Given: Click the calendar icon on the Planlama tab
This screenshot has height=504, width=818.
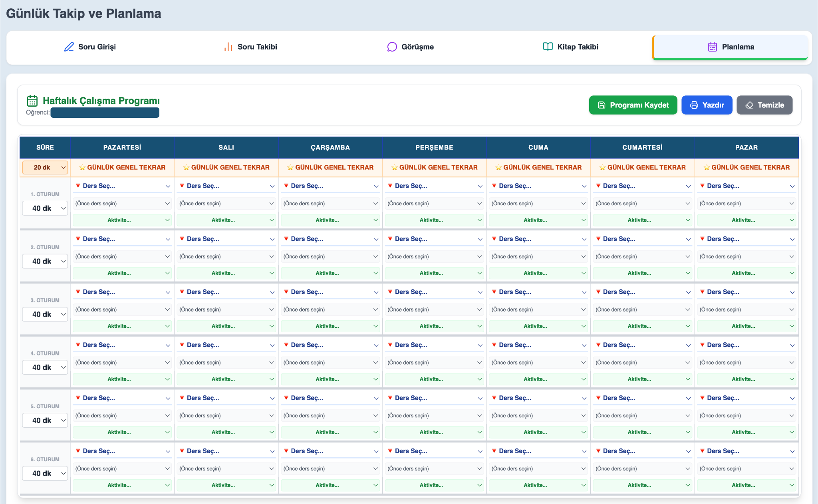Looking at the screenshot, I should 712,47.
